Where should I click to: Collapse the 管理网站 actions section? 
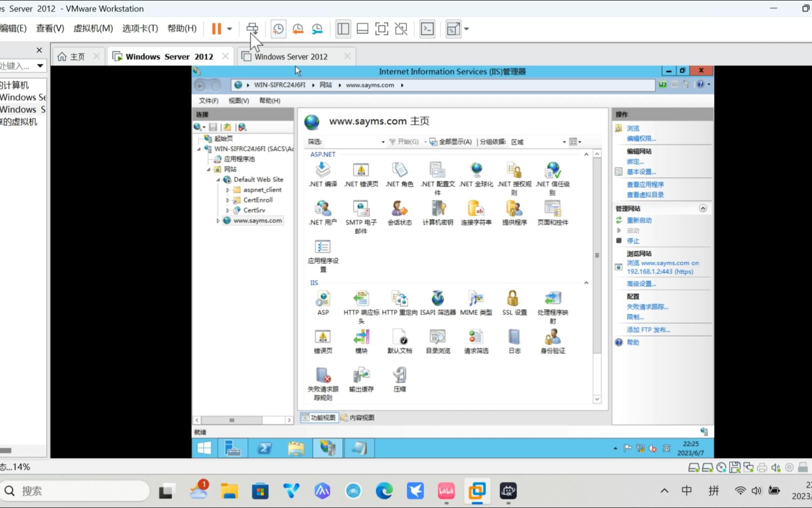tap(703, 208)
